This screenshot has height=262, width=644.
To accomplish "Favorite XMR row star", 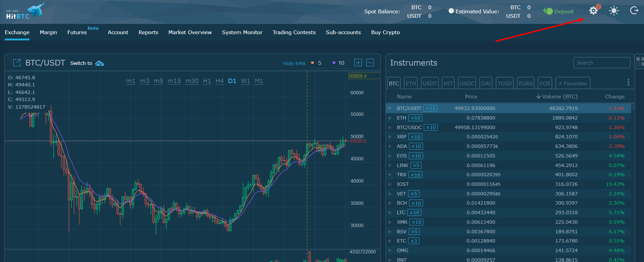I will point(390,222).
